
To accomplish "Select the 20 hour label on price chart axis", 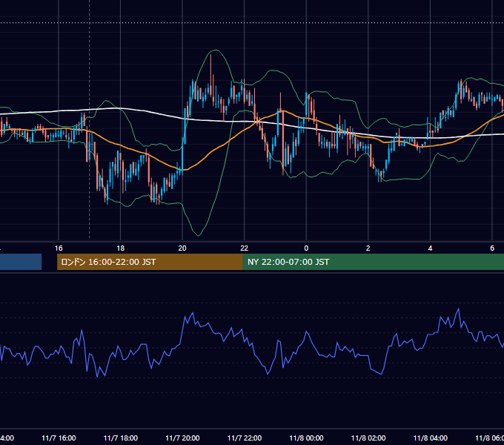I will [x=182, y=248].
